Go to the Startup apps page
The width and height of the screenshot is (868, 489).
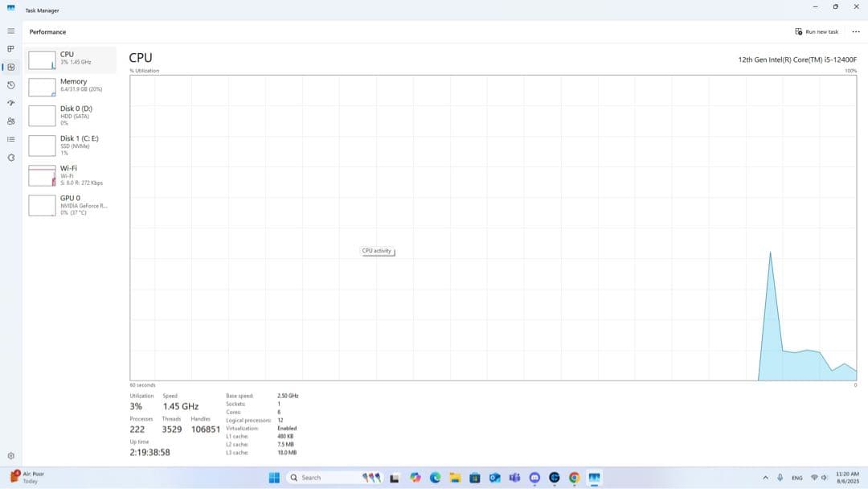point(10,103)
